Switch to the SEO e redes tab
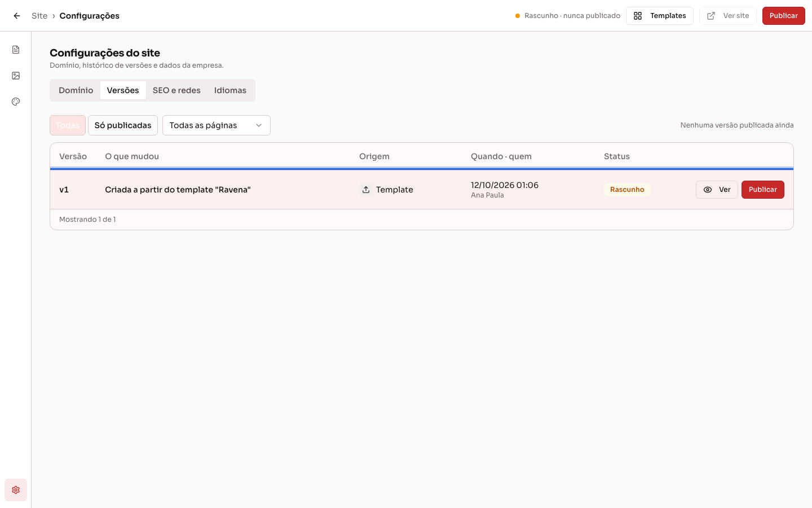The width and height of the screenshot is (812, 508). [176, 90]
